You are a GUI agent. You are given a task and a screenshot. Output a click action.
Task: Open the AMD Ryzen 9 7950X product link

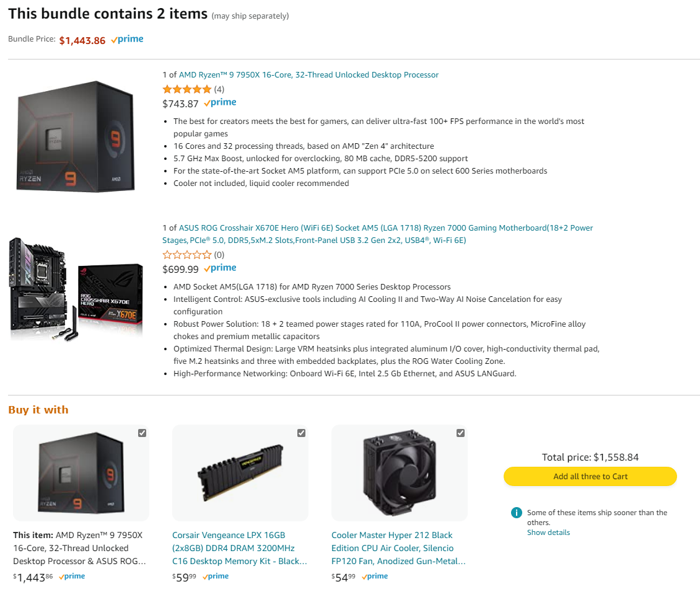click(x=308, y=75)
